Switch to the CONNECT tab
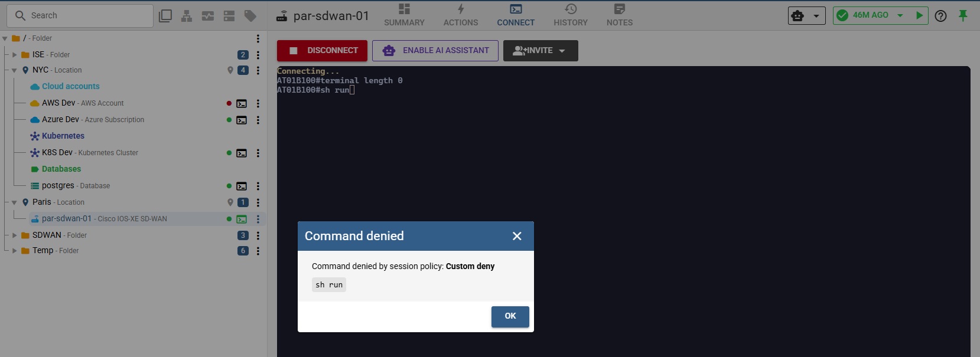The image size is (980, 357). click(x=516, y=15)
